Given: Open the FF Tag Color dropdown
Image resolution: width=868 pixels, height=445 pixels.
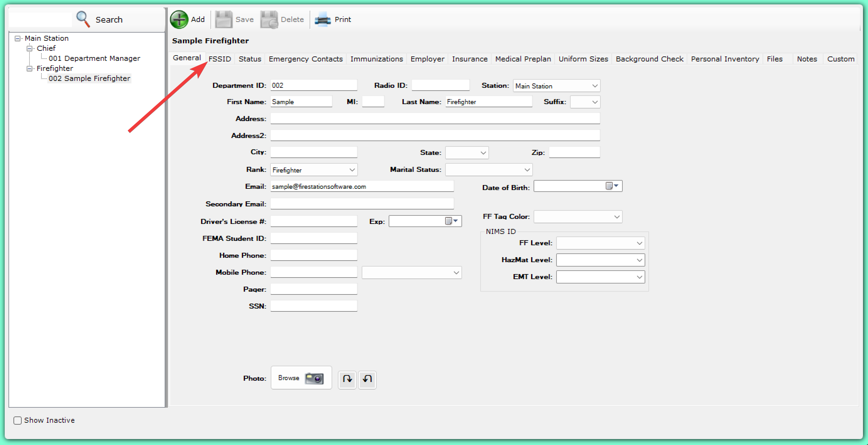Looking at the screenshot, I should pyautogui.click(x=617, y=217).
